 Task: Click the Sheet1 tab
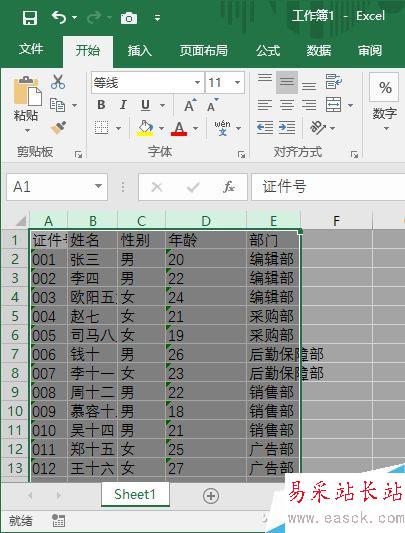135,494
